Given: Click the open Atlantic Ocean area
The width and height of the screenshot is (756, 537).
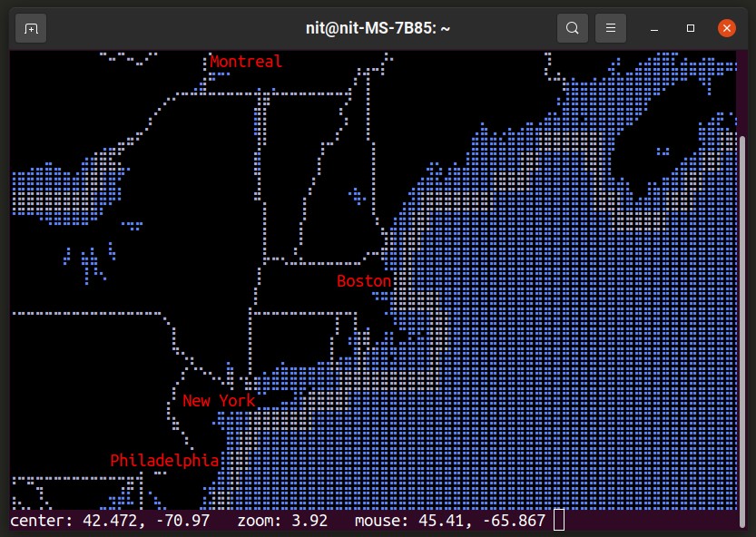Looking at the screenshot, I should click(590, 381).
